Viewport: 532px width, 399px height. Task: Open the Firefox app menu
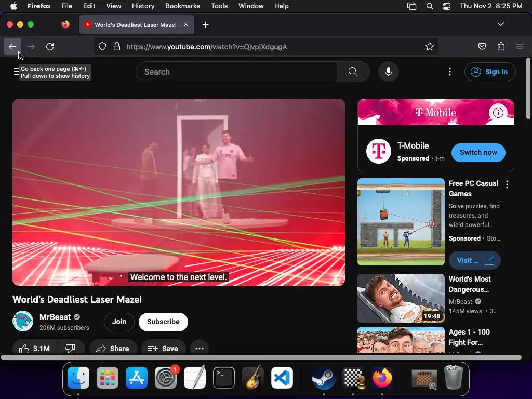pyautogui.click(x=39, y=6)
